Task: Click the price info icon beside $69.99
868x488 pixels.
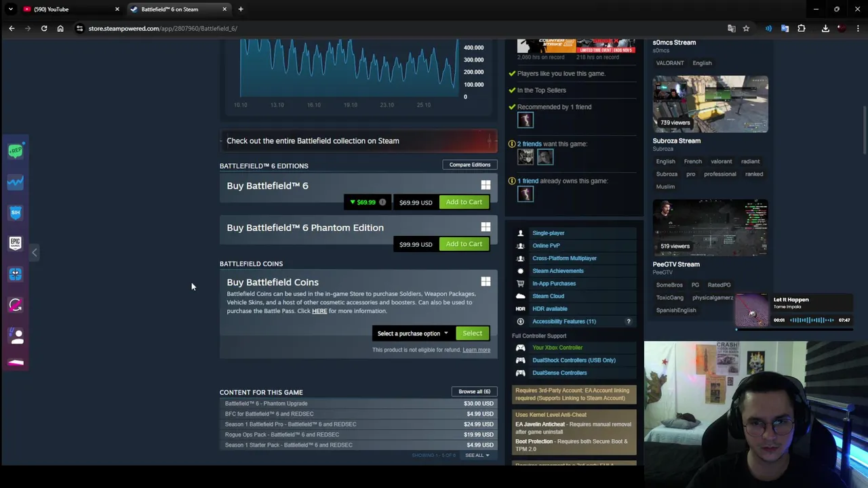Action: point(382,202)
